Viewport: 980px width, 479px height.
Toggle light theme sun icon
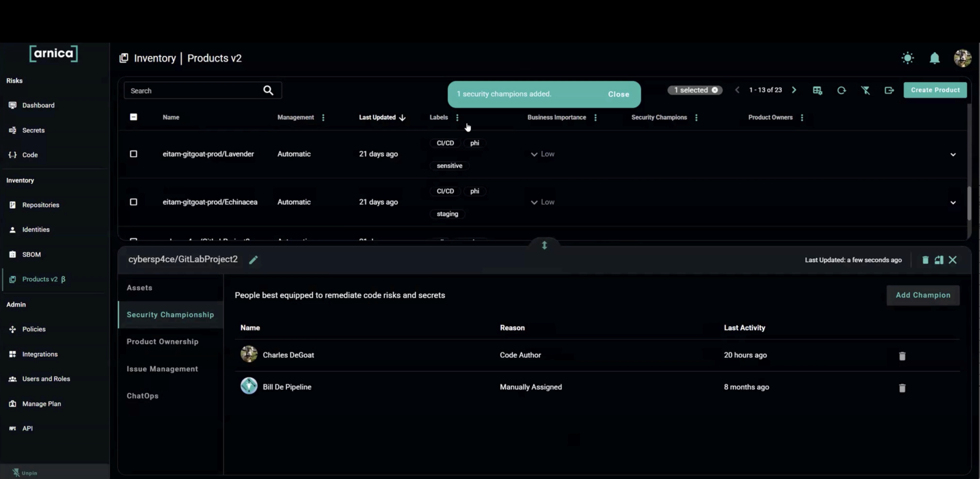coord(907,58)
